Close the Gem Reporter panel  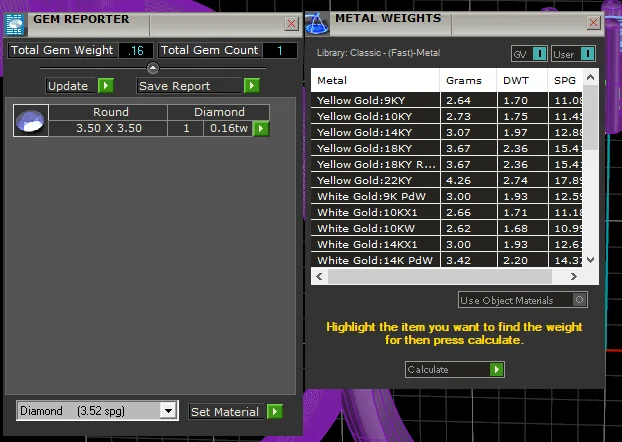[292, 24]
